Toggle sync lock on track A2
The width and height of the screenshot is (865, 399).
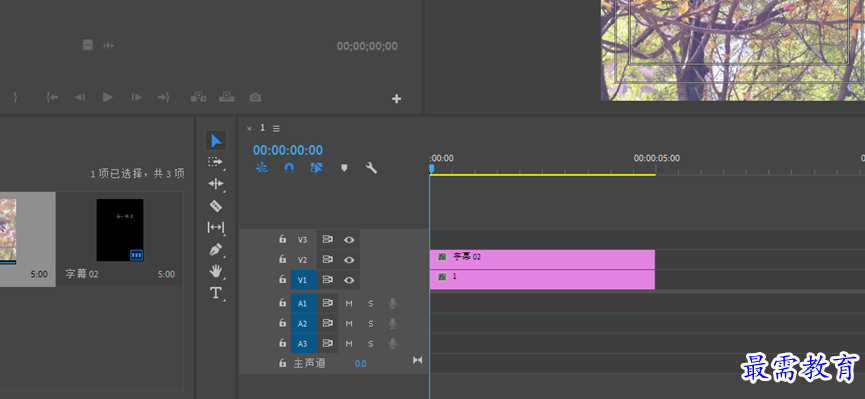(x=328, y=323)
